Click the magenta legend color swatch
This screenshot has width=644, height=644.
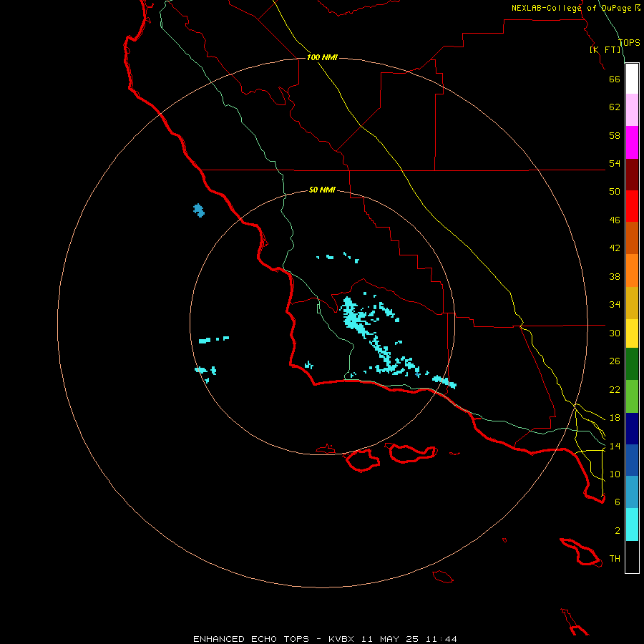click(632, 142)
